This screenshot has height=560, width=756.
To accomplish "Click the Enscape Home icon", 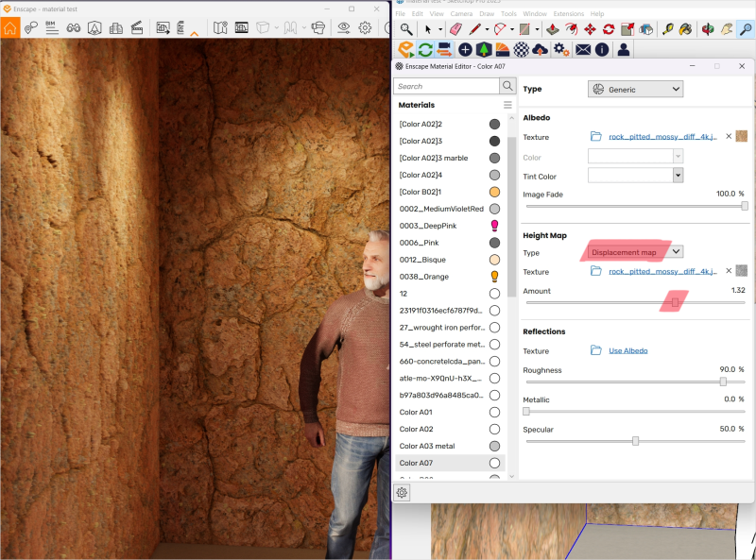I will click(9, 28).
